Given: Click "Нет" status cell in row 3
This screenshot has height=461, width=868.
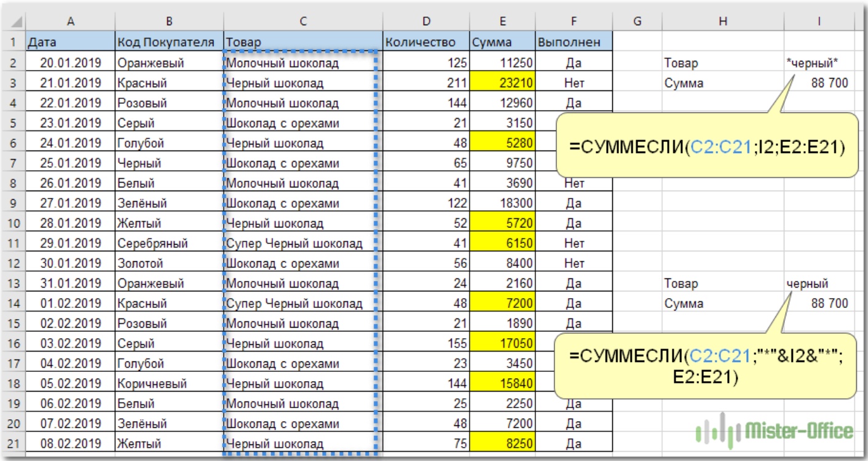Looking at the screenshot, I should [574, 82].
